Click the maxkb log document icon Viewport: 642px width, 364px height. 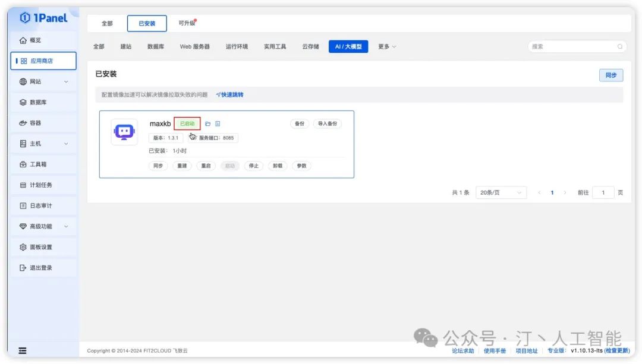(x=218, y=124)
